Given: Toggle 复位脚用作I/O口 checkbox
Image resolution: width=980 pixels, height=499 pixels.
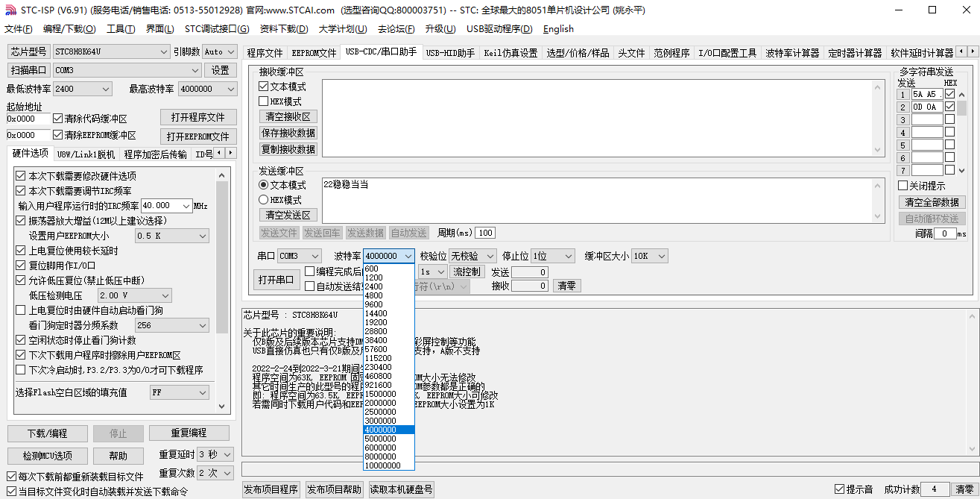Looking at the screenshot, I should [21, 266].
